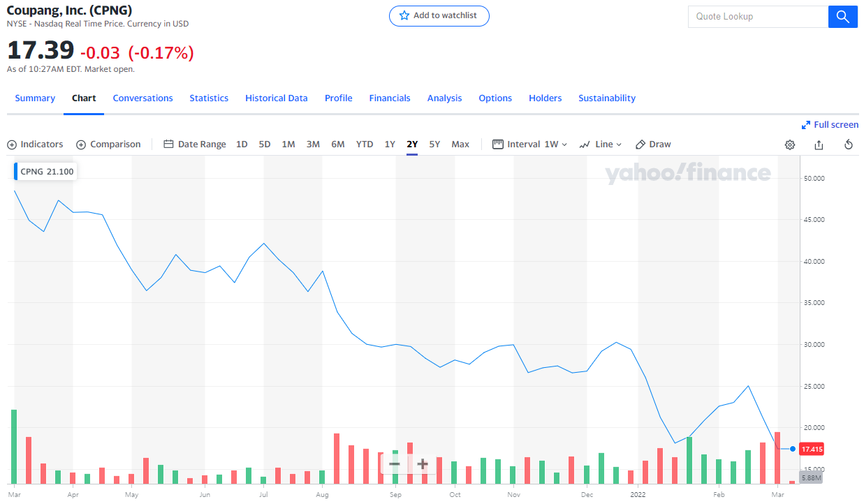Viewport: 864px width, 504px height.
Task: Open the Profile tab
Action: [x=338, y=98]
